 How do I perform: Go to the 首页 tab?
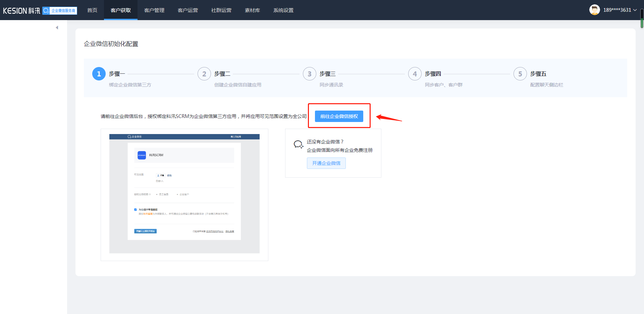92,10
